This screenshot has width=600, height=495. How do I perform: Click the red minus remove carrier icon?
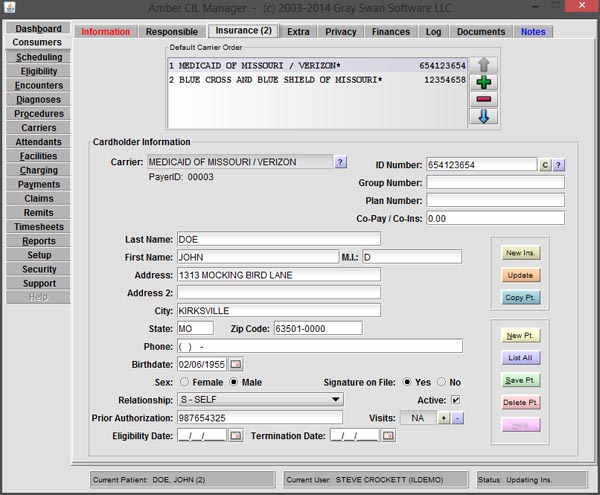coord(483,99)
